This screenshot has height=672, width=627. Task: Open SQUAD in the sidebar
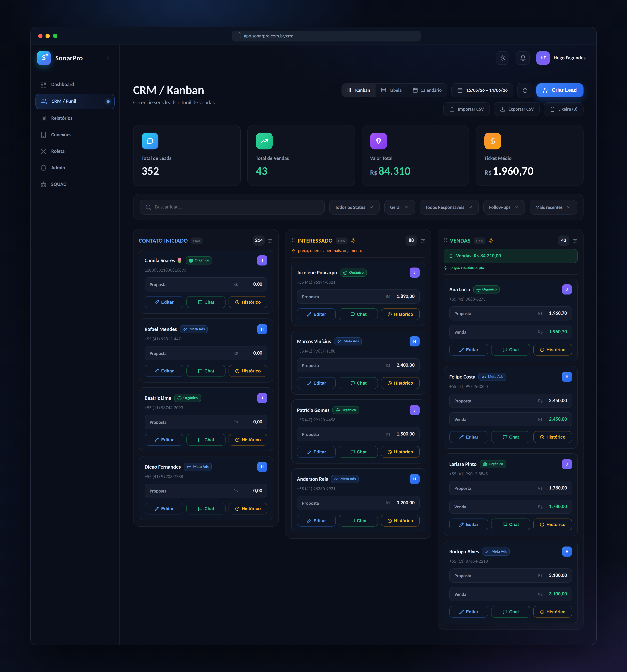point(75,184)
